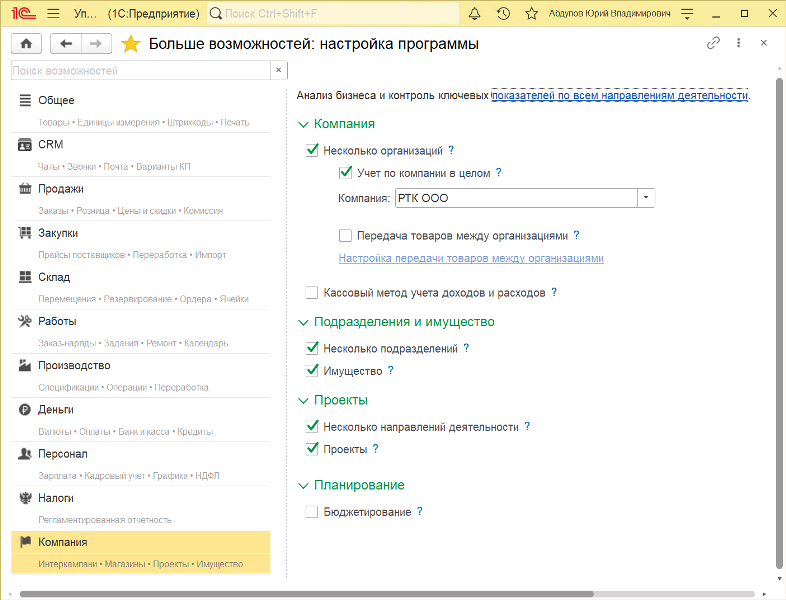
Task: Enable Передача товаров между организациями
Action: pyautogui.click(x=345, y=235)
